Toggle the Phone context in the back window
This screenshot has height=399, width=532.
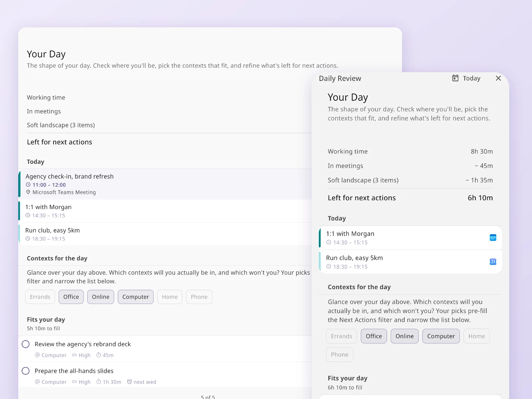(x=199, y=297)
